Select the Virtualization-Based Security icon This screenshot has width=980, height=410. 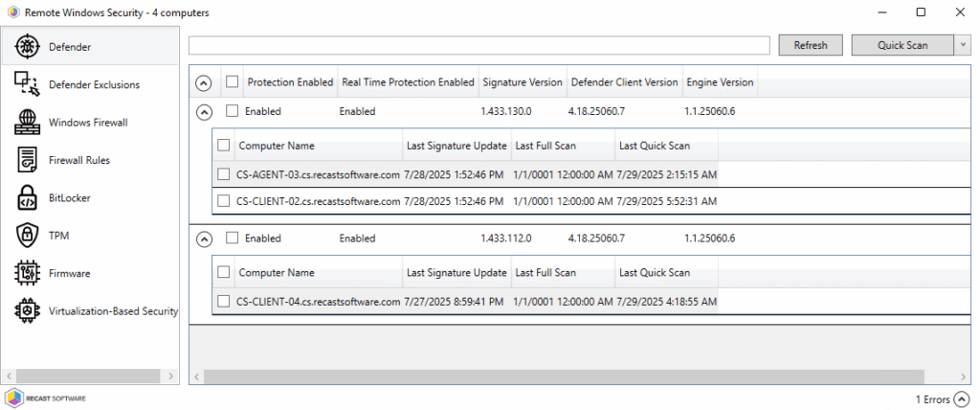click(x=27, y=311)
